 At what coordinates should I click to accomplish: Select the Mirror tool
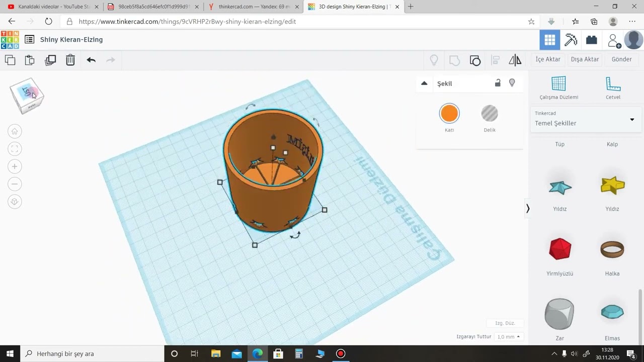[515, 60]
